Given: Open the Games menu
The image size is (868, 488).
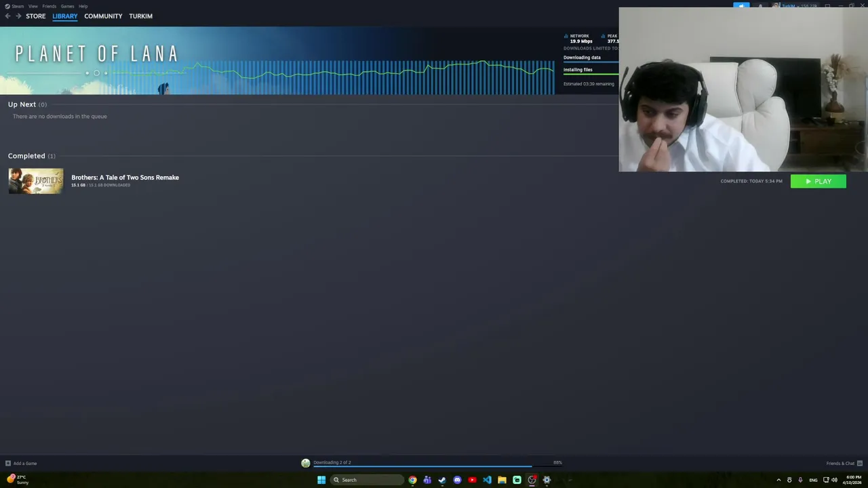Looking at the screenshot, I should [67, 6].
